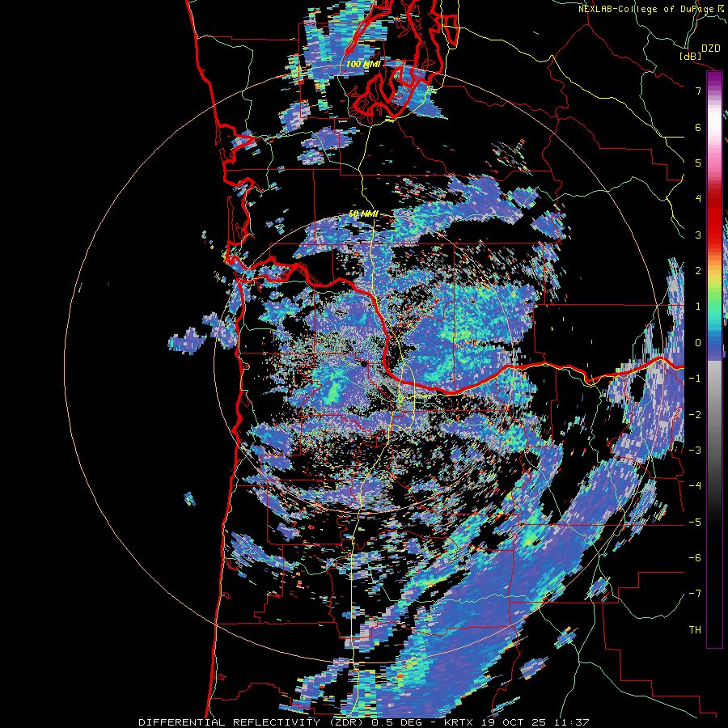Click the DZD product code label
728x728 pixels.
[x=711, y=49]
